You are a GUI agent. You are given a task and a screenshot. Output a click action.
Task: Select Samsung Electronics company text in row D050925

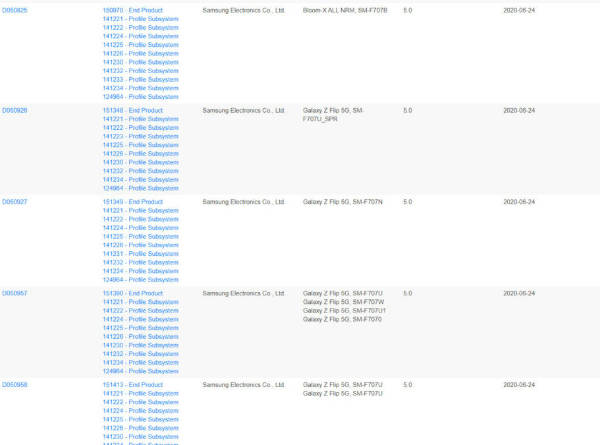[x=243, y=10]
